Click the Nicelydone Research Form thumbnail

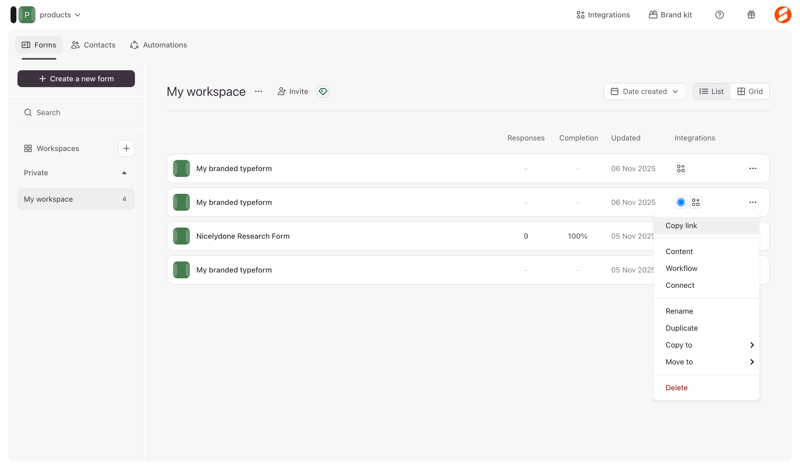coord(181,236)
